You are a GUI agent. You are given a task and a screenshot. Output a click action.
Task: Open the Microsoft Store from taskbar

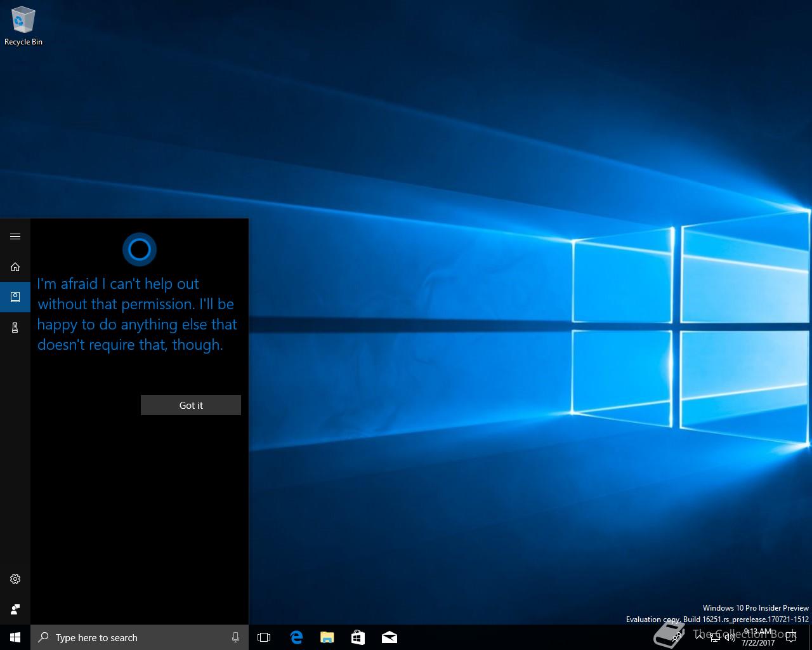[358, 637]
